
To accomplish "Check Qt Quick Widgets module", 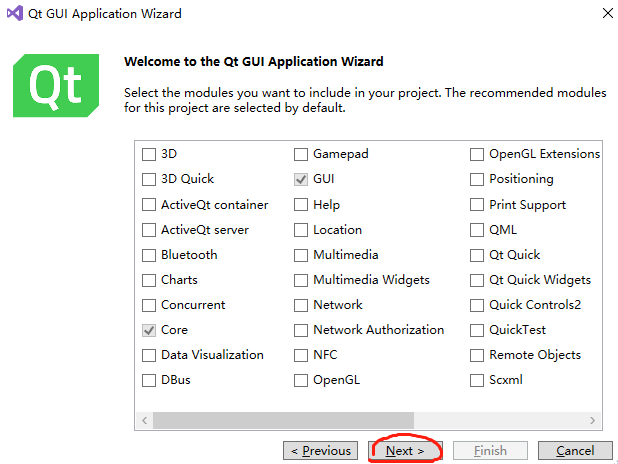I will pos(477,280).
